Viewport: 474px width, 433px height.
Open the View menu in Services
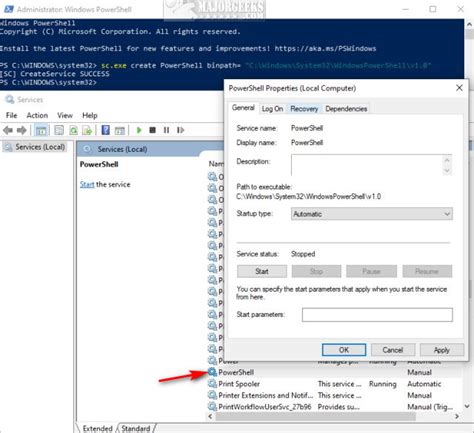coord(65,115)
